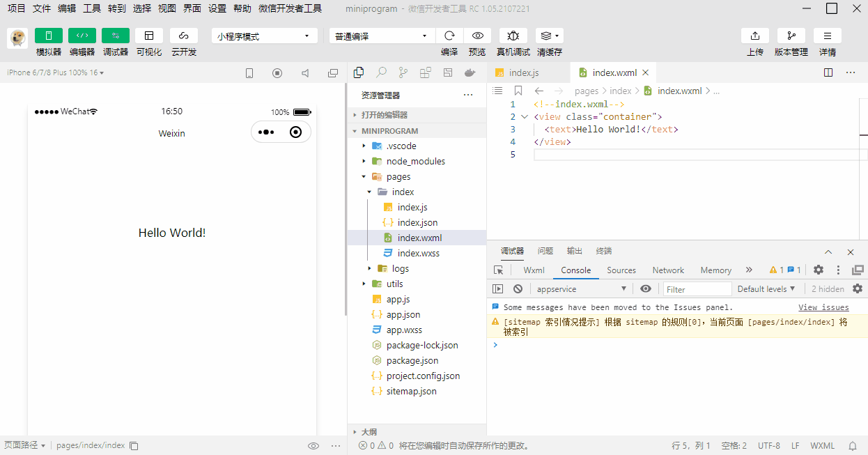Detach simulator into separate window icon
This screenshot has height=455, width=868.
[x=333, y=72]
